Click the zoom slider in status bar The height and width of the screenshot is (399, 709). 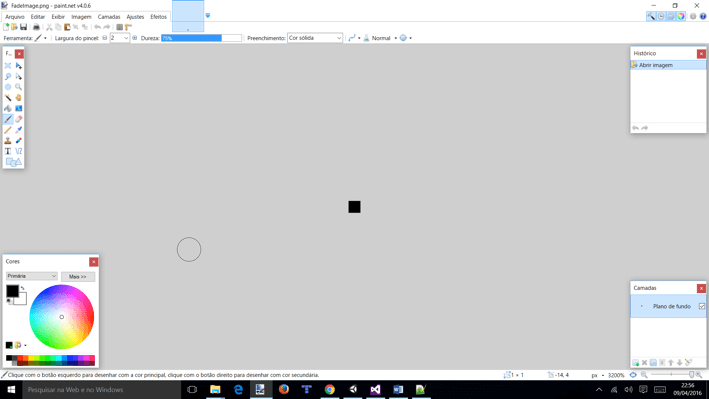(x=671, y=375)
